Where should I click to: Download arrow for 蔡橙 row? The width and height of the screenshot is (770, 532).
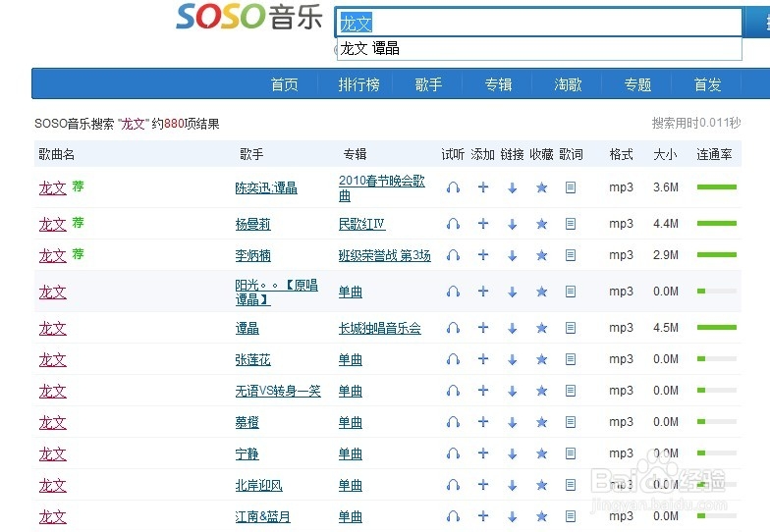click(x=513, y=422)
